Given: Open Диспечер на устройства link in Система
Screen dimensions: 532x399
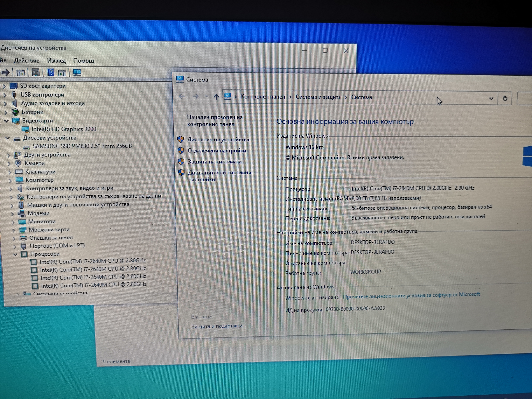Looking at the screenshot, I should 218,140.
